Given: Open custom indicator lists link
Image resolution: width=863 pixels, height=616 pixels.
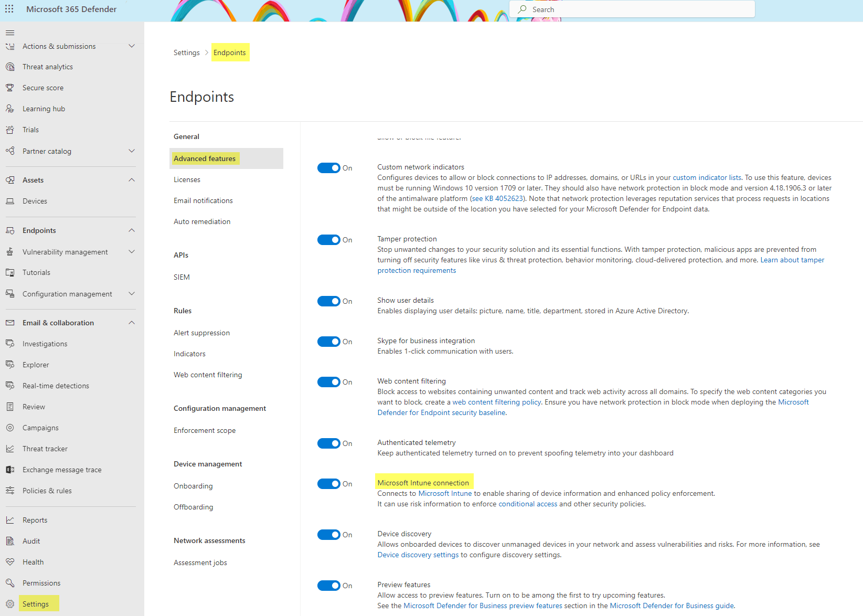Looking at the screenshot, I should click(707, 177).
